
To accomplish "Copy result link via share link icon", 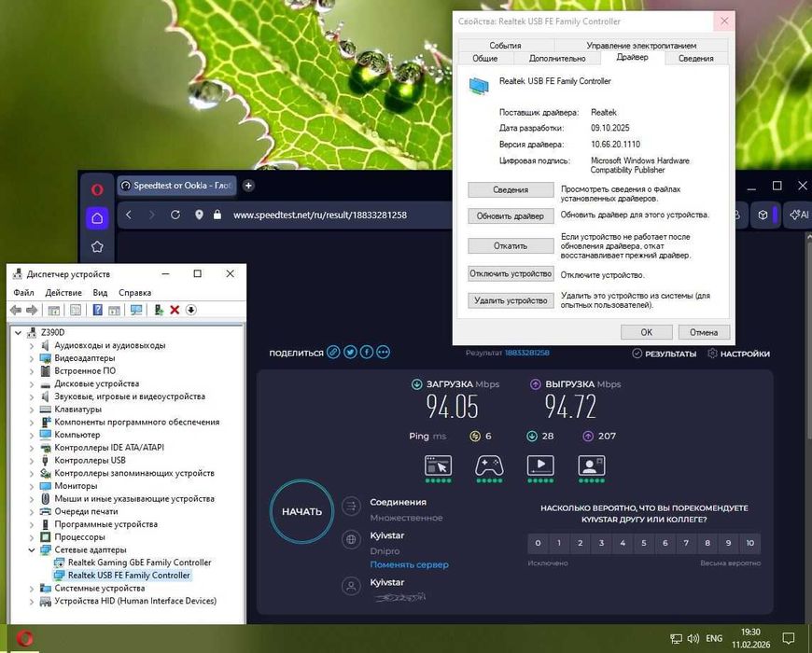I will click(x=333, y=353).
